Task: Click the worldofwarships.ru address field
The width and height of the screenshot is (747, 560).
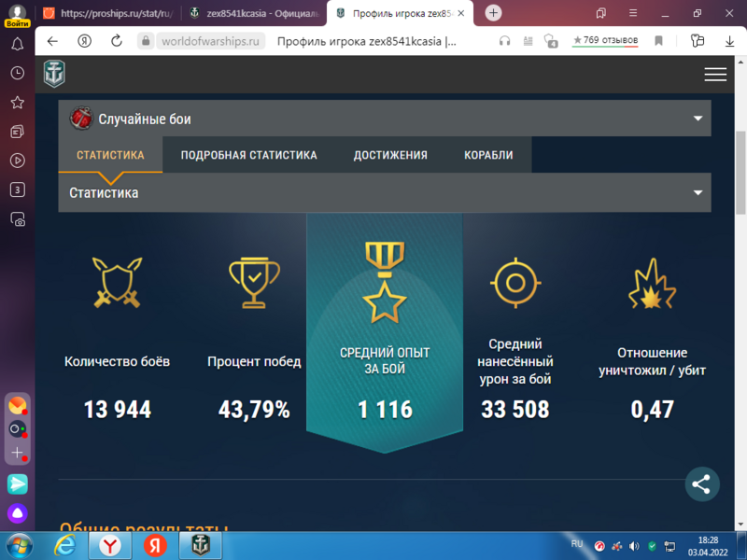Action: 211,41
